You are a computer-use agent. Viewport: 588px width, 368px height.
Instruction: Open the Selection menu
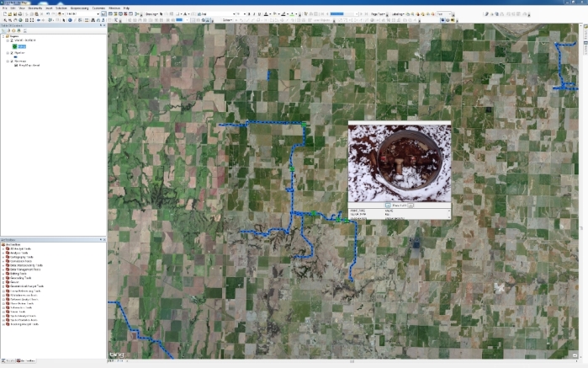tap(61, 8)
